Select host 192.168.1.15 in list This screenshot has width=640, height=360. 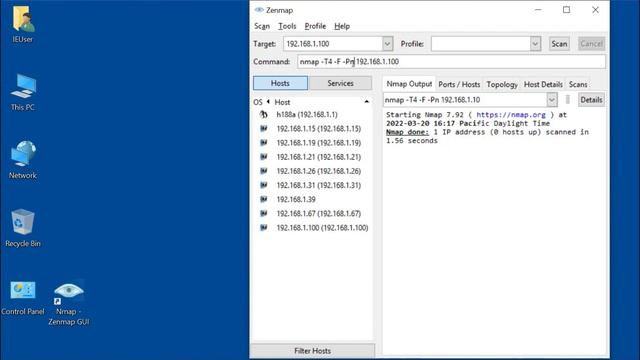(x=319, y=129)
